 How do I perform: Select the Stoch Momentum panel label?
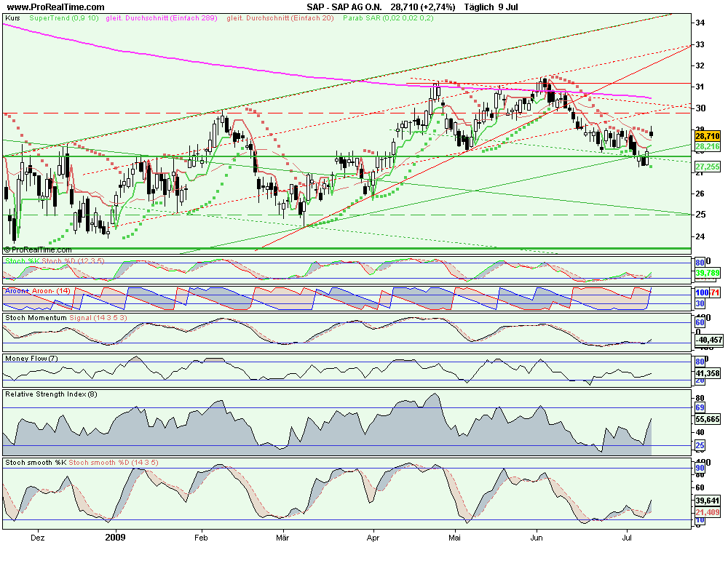coord(36,318)
